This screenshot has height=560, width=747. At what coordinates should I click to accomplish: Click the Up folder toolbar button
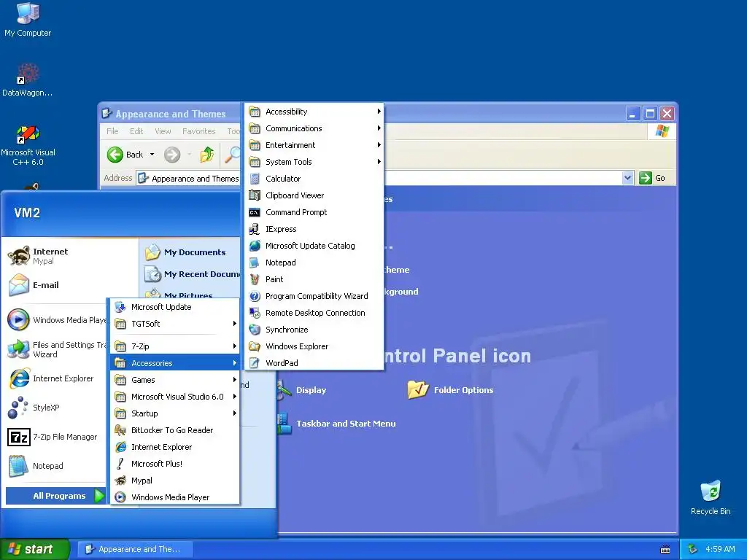pyautogui.click(x=206, y=155)
